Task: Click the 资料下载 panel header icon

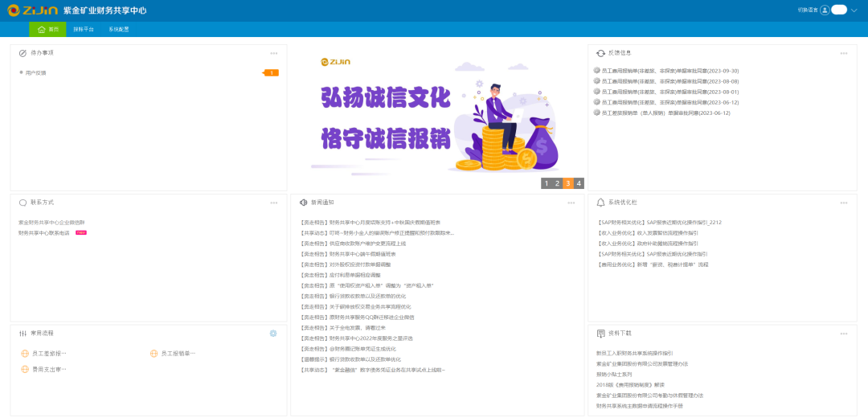Action: click(600, 333)
